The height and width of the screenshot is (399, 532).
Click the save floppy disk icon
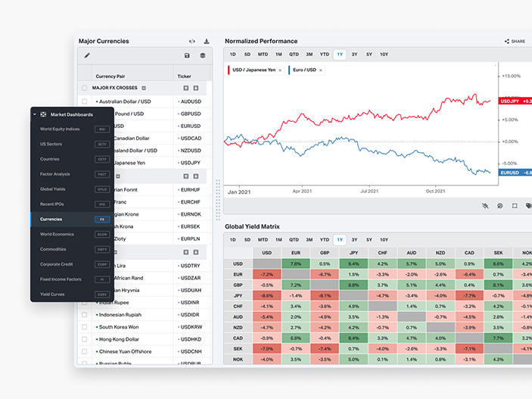[187, 55]
